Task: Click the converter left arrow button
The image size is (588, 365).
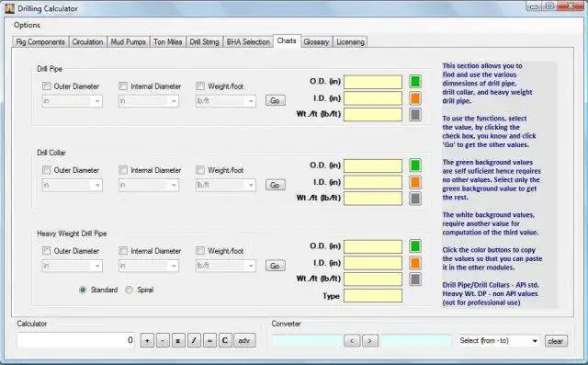Action: (x=352, y=340)
